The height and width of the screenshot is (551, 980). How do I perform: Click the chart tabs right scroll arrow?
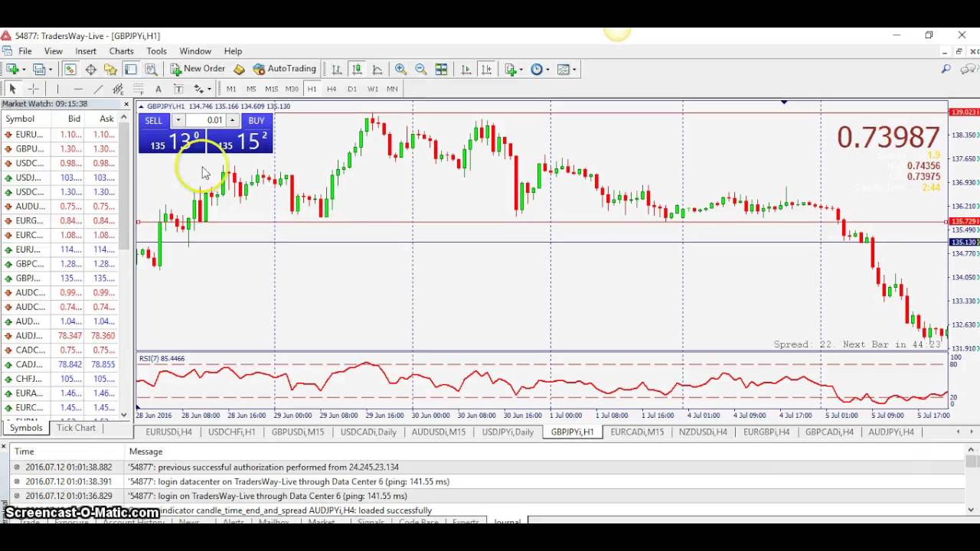click(973, 432)
